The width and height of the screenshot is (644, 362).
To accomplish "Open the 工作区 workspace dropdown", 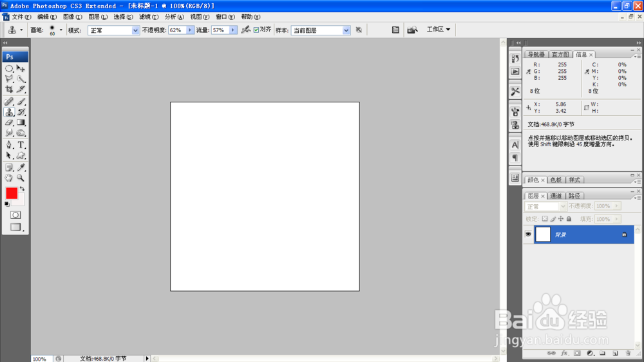I will tap(438, 30).
